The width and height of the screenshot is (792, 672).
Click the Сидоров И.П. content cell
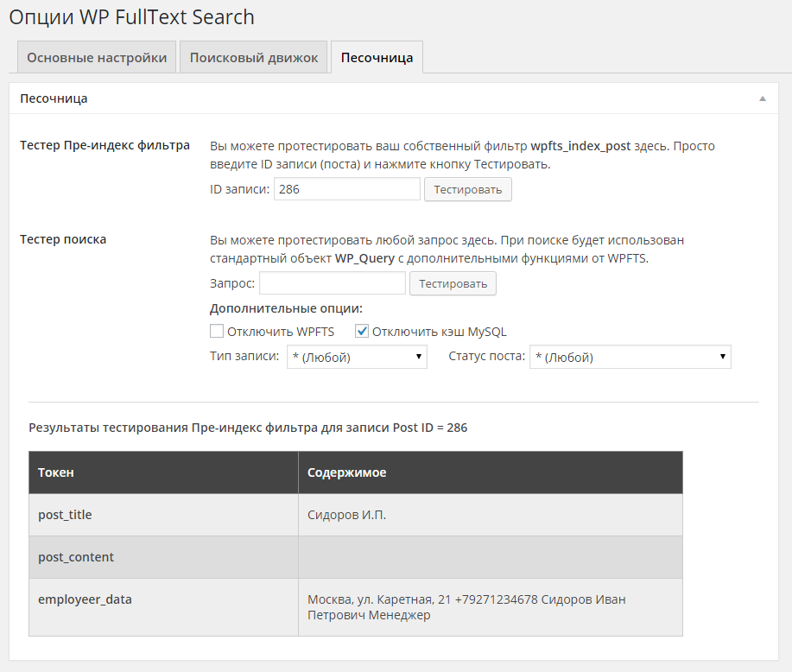coord(491,515)
